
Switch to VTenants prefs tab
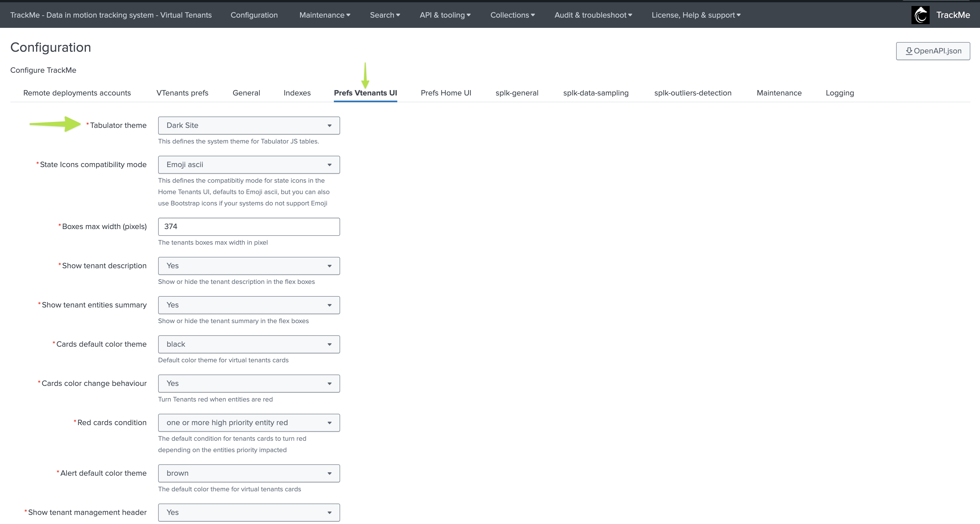pyautogui.click(x=182, y=93)
